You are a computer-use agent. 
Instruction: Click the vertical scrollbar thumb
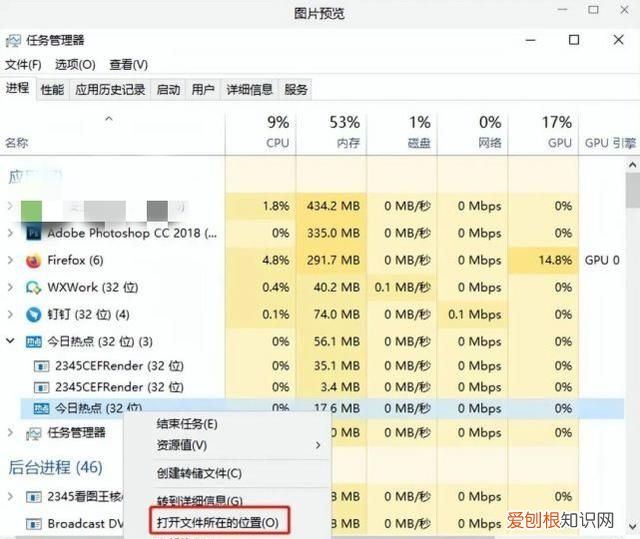[633, 191]
